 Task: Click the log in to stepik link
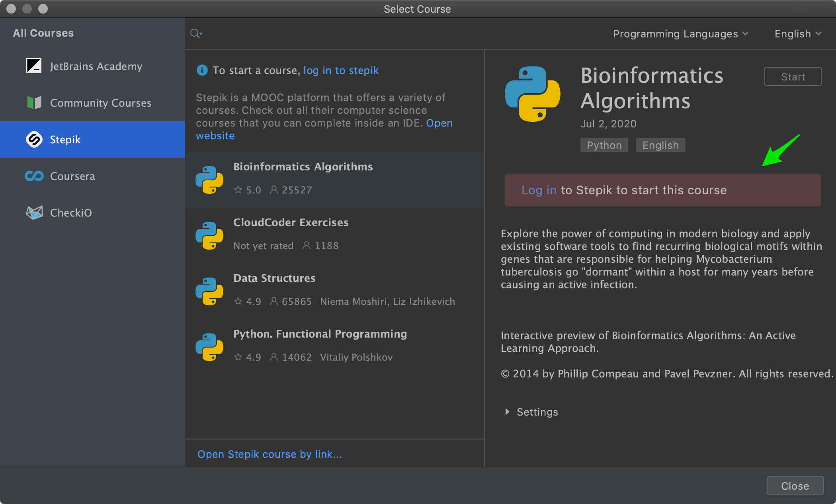tap(341, 70)
